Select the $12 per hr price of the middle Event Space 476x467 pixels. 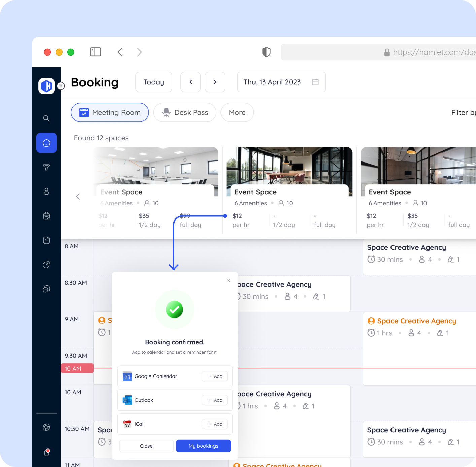click(x=241, y=220)
